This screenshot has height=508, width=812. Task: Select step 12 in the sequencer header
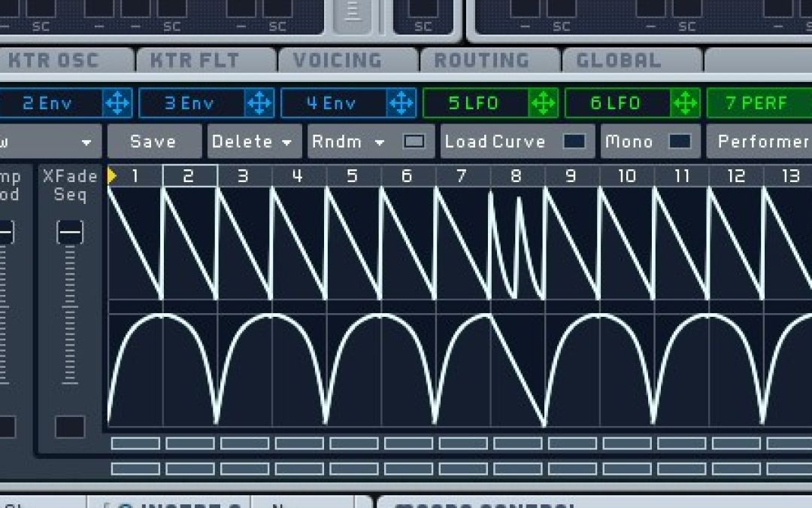[x=736, y=175]
